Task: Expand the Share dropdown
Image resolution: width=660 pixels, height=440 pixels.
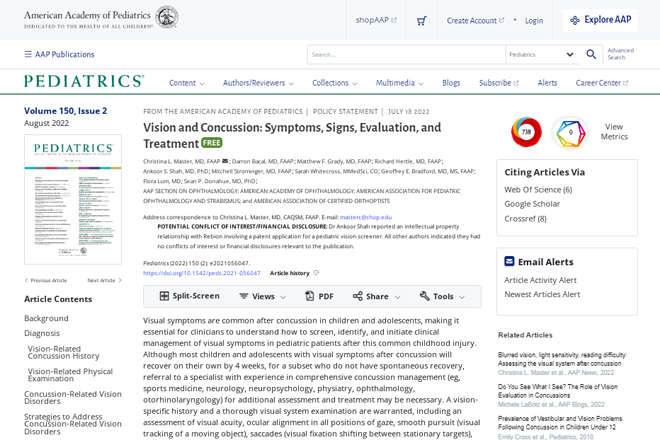Action: click(376, 296)
